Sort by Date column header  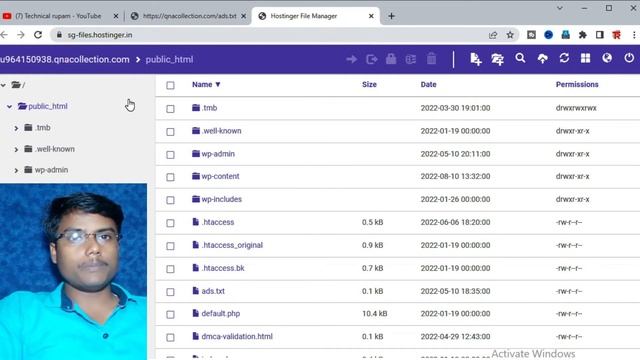[429, 84]
